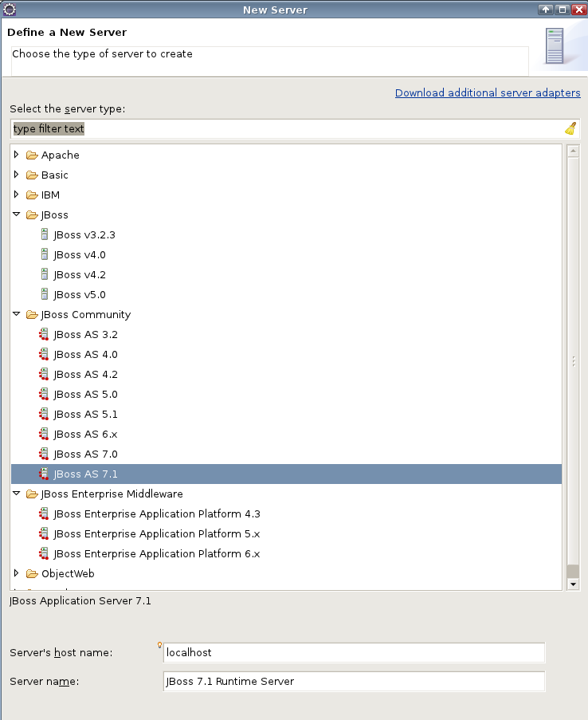Viewport: 588px width, 720px height.
Task: Expand the IBM tree node
Action: tap(17, 195)
